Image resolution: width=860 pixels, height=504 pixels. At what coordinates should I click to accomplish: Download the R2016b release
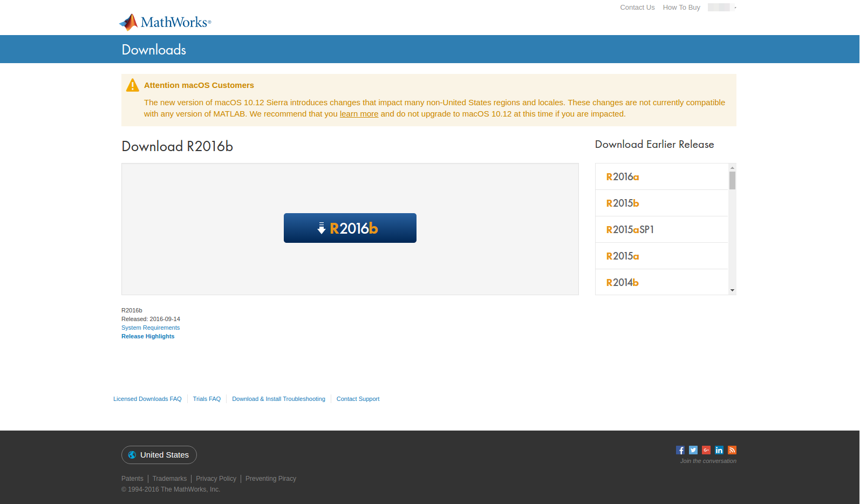[350, 228]
